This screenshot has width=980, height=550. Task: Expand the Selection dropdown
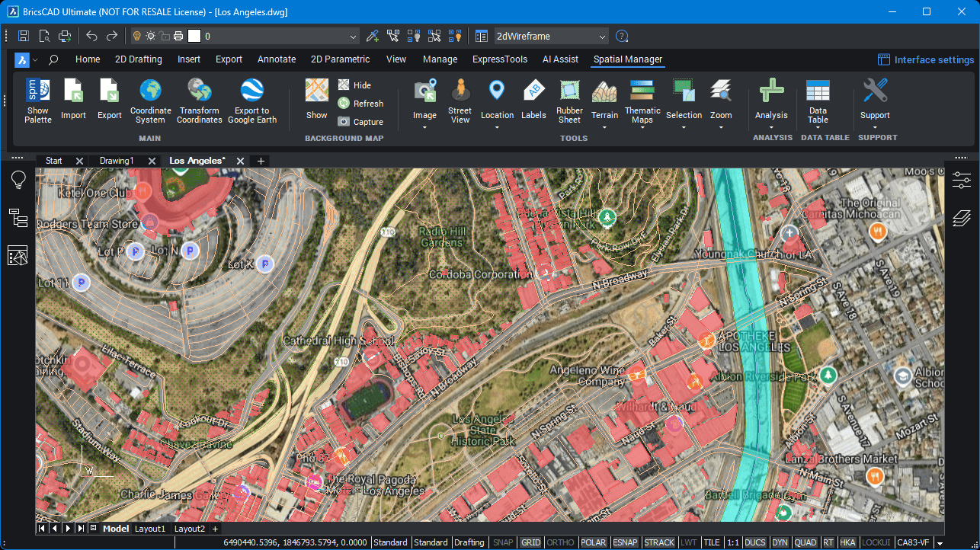[684, 126]
